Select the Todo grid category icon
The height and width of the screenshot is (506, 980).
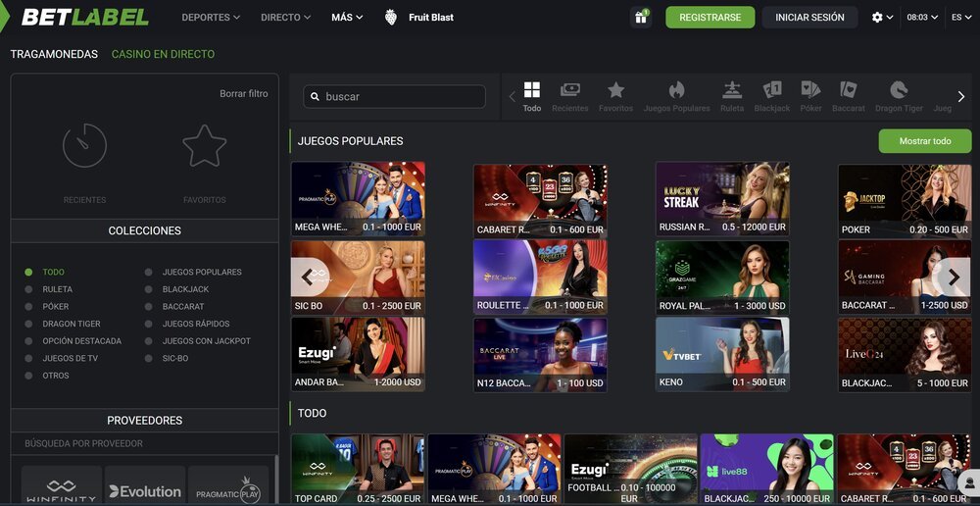[532, 90]
